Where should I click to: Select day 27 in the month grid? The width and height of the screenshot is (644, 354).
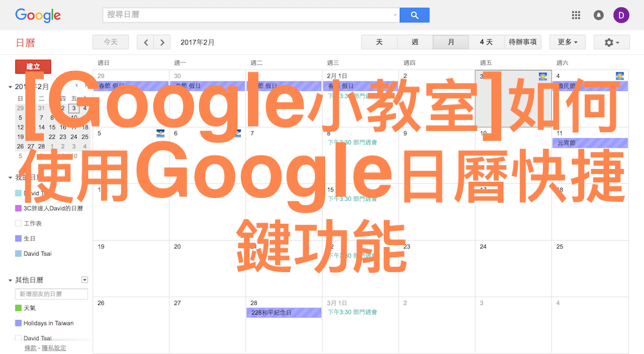pos(177,303)
